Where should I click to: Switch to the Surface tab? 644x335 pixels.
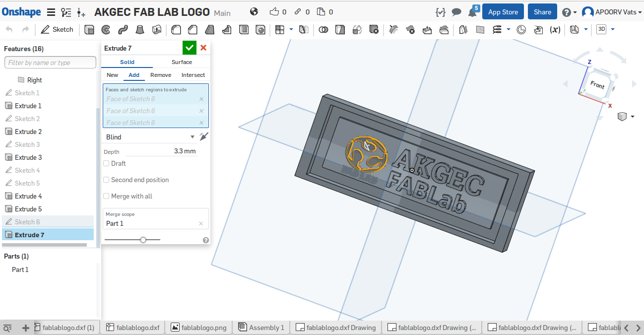tap(182, 62)
